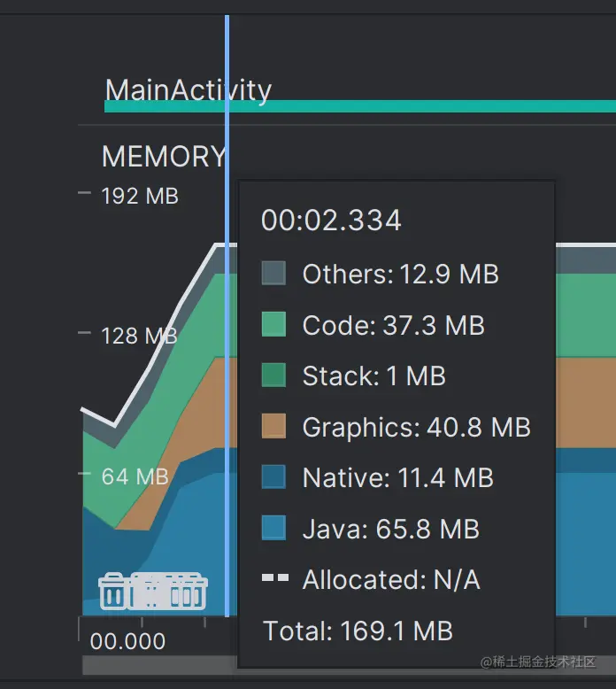The height and width of the screenshot is (689, 616).
Task: Click the Others gray legend swatch
Action: click(274, 274)
